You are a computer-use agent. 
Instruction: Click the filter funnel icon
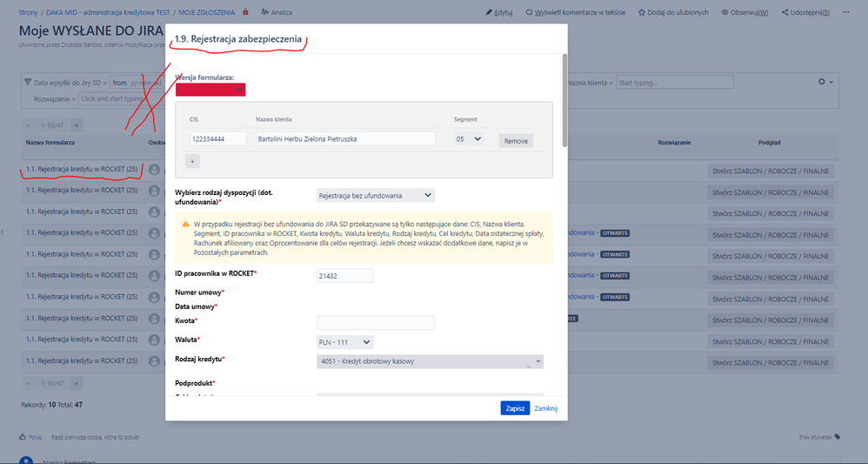28,82
